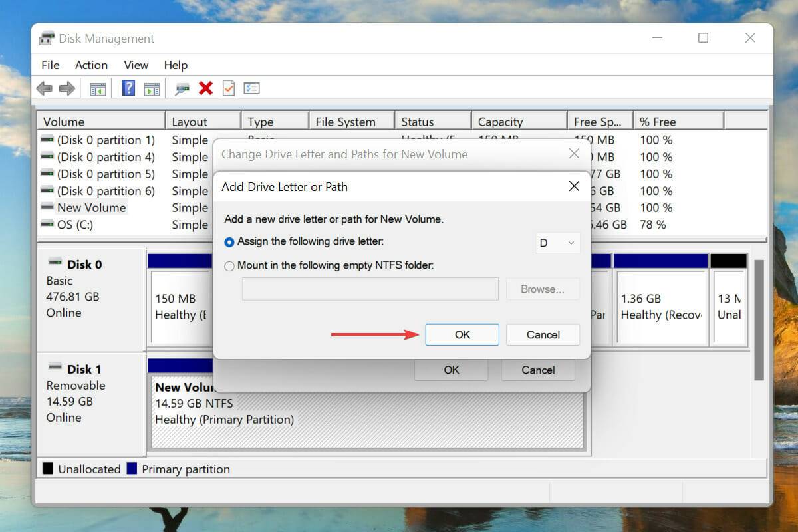This screenshot has height=532, width=798.
Task: Select the (Disk 0 partition 5) row text
Action: coord(106,174)
